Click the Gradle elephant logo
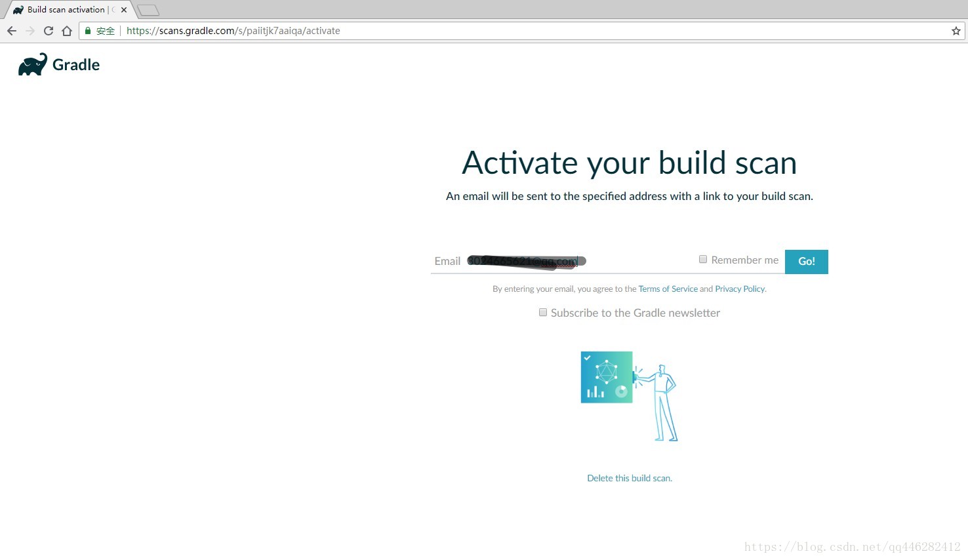The image size is (968, 560). point(33,64)
